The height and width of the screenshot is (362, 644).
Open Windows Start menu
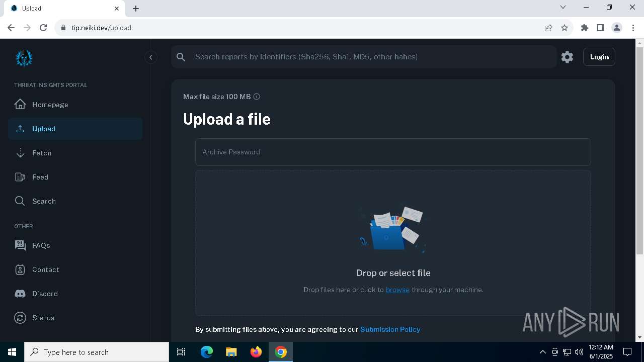pos(12,352)
